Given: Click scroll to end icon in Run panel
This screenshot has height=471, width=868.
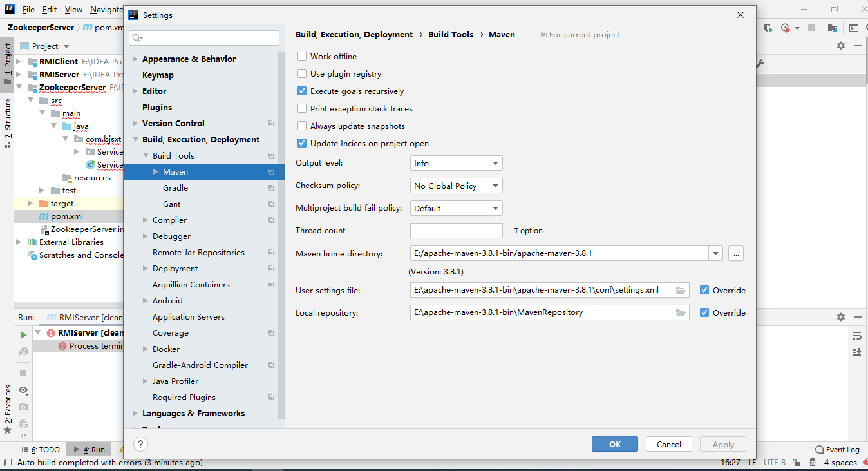Looking at the screenshot, I should (x=857, y=352).
